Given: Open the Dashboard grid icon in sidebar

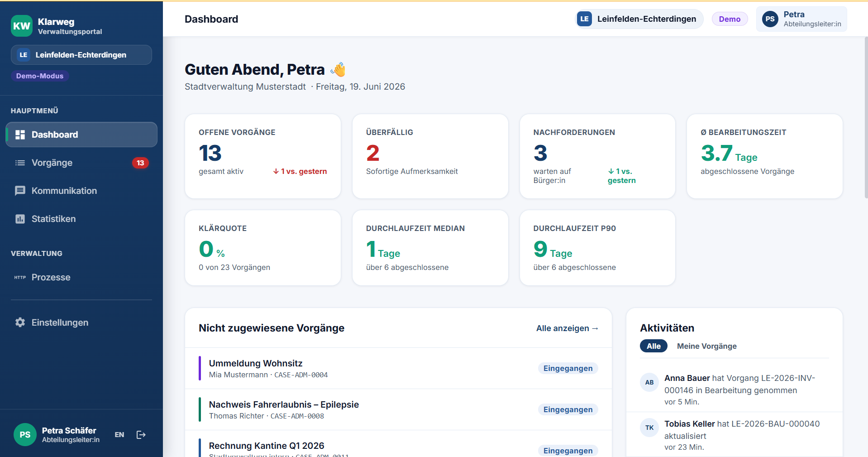Looking at the screenshot, I should coord(20,135).
